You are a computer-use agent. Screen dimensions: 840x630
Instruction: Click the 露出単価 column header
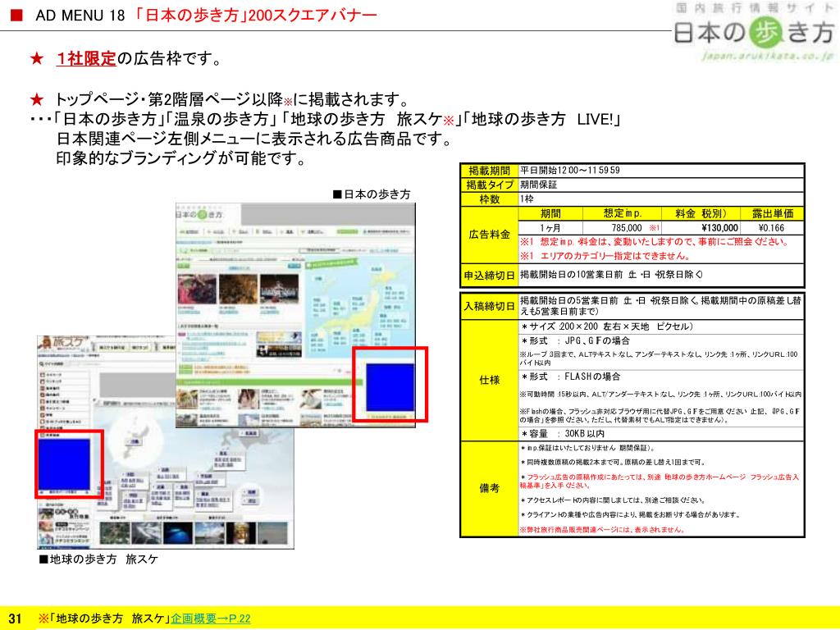click(x=772, y=213)
